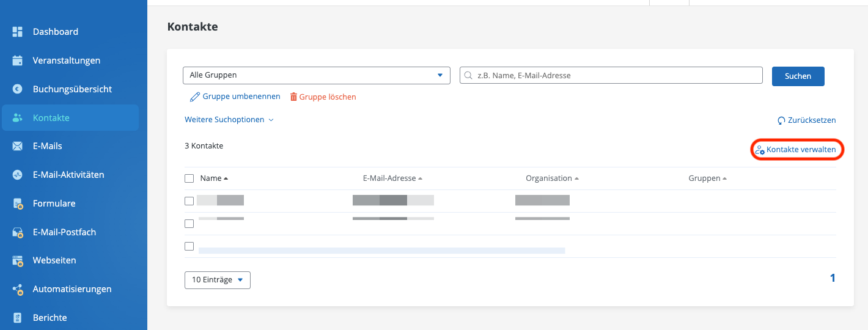This screenshot has width=868, height=330.
Task: Click the Buchungsübersicht euro icon
Action: point(18,89)
